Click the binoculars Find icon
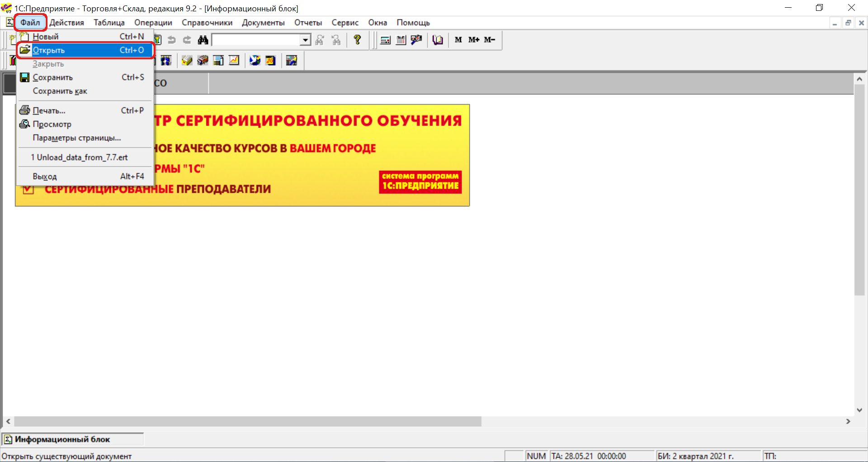 [x=203, y=40]
